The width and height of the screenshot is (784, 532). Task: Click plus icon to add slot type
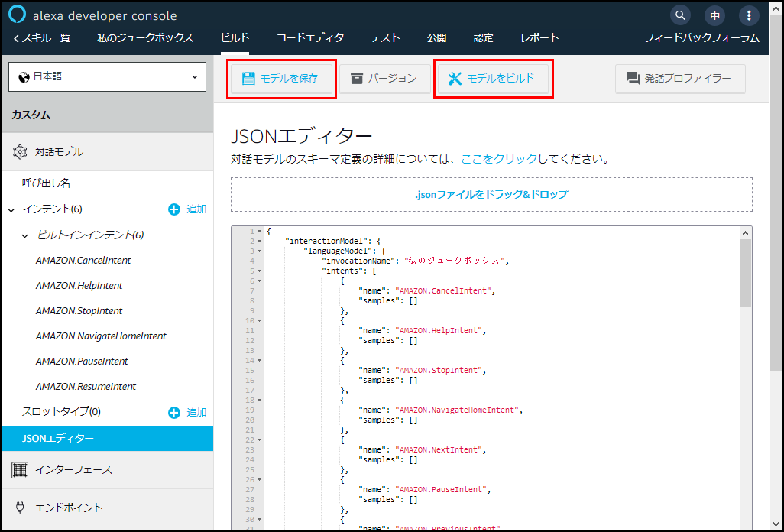coord(174,413)
